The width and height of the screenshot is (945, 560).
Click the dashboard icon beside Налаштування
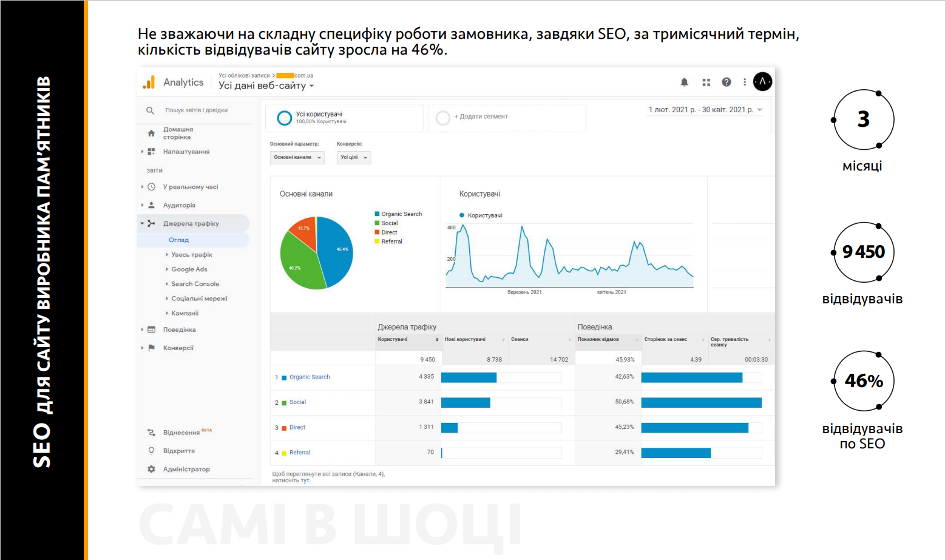[151, 152]
